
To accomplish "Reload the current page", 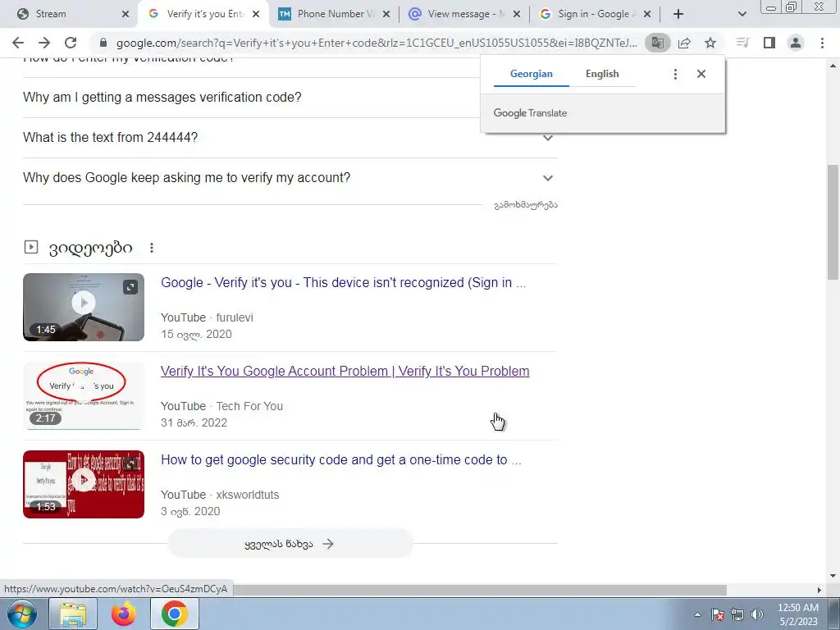I will (x=71, y=43).
